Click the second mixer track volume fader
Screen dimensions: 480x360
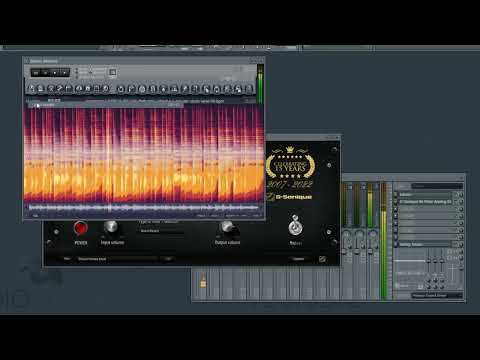point(356,251)
